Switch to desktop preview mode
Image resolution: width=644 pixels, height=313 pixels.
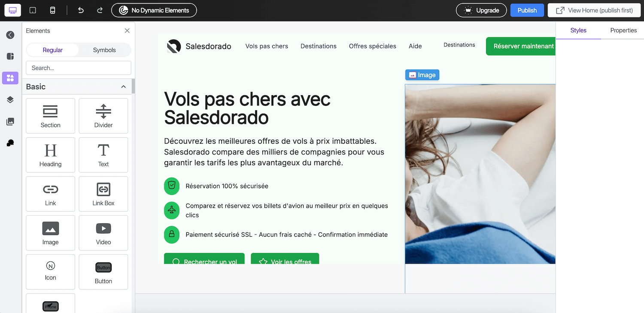(12, 10)
